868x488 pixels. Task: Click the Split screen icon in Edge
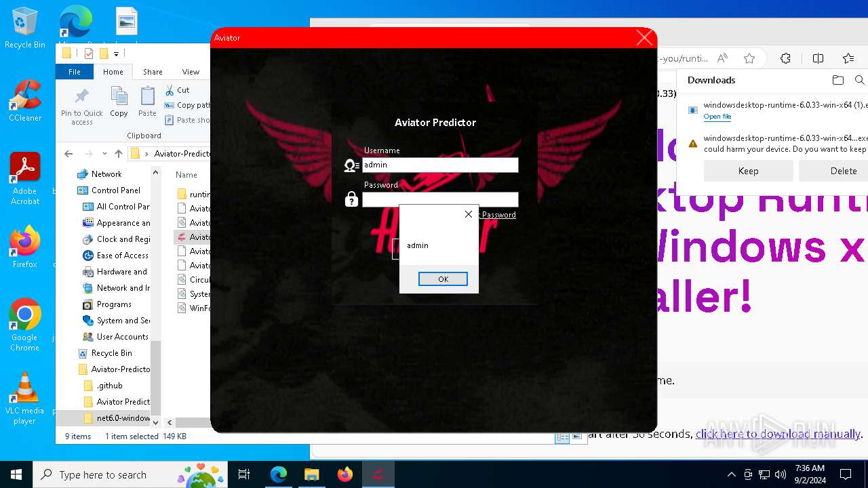[818, 58]
